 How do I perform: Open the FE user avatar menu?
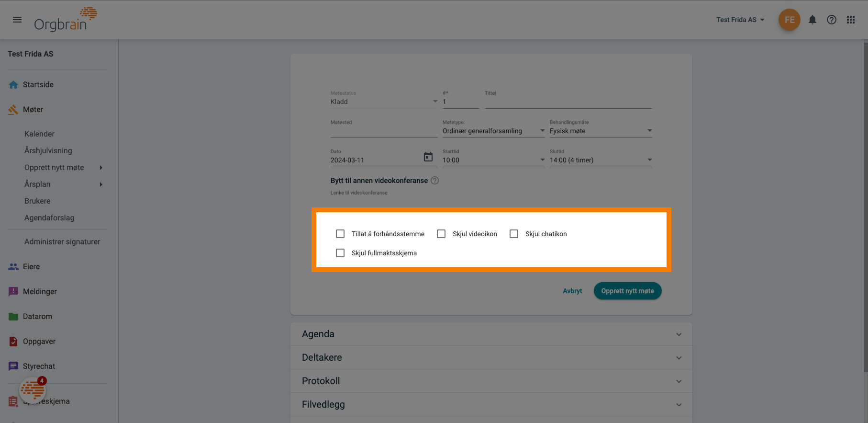[x=790, y=20]
